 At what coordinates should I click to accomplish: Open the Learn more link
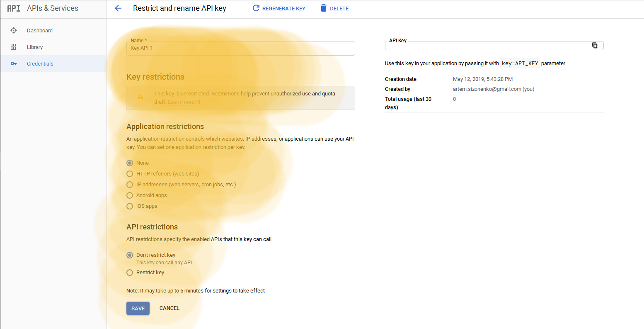pos(181,102)
